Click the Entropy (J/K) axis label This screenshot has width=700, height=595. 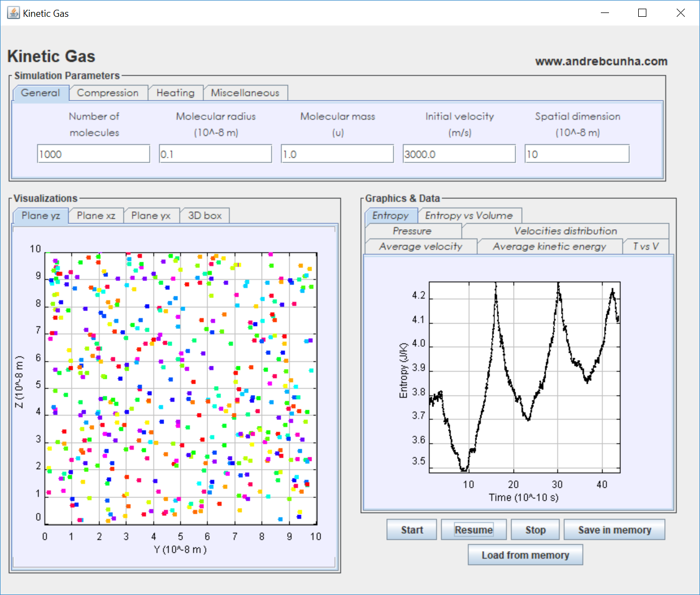pos(403,370)
